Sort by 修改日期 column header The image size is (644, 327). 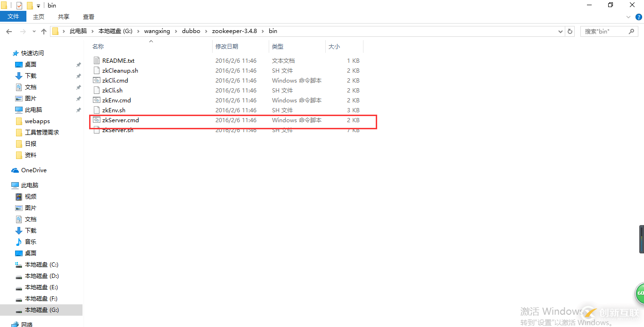pos(227,47)
